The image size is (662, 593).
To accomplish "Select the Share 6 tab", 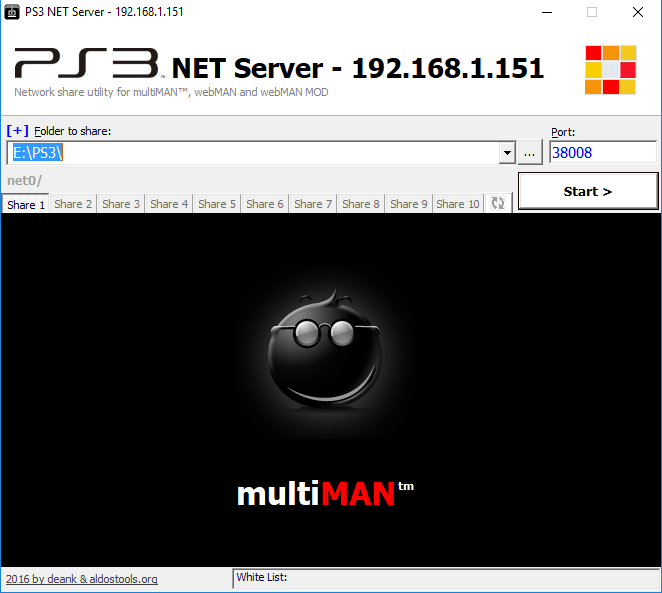I will (x=265, y=204).
